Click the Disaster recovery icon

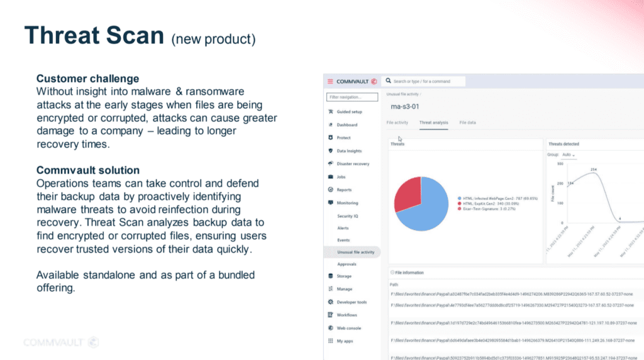[x=331, y=163]
